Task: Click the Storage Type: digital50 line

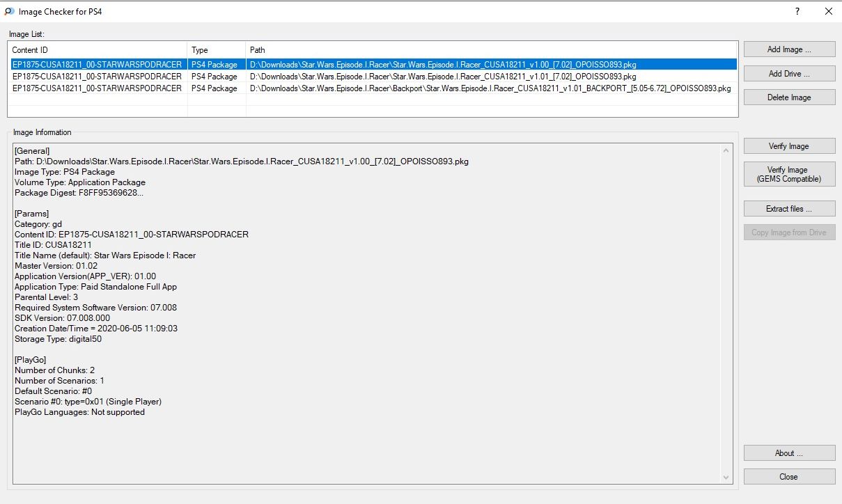Action: [x=58, y=339]
